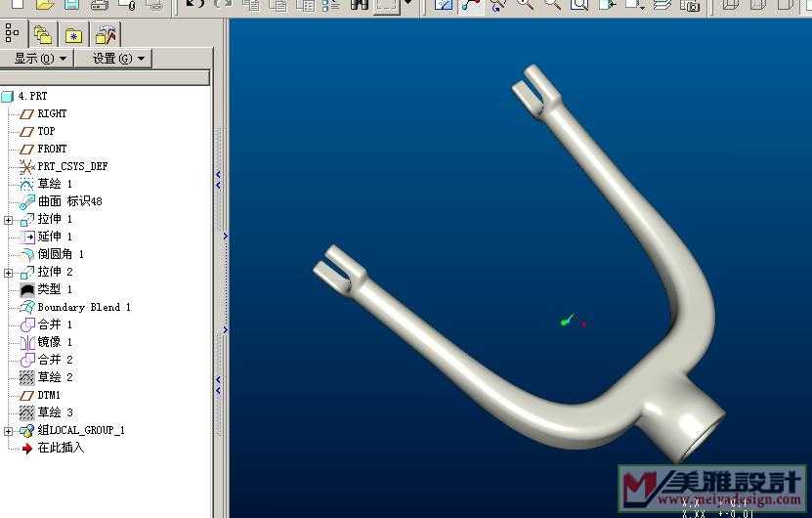812x518 pixels.
Task: Select Boundary Blend 1 in model tree
Action: tap(83, 307)
